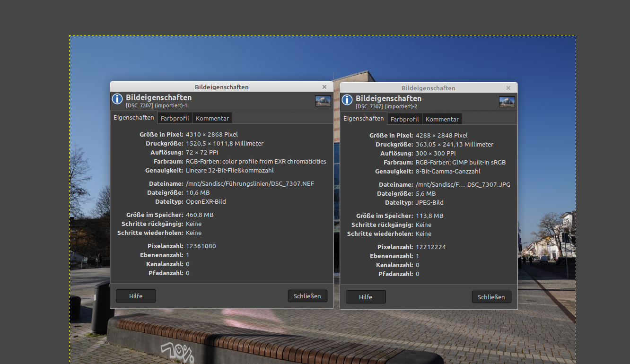Screen dimensions: 630x364
Task: Click the file path ending in DSC_7307.NEF
Action: 250,183
